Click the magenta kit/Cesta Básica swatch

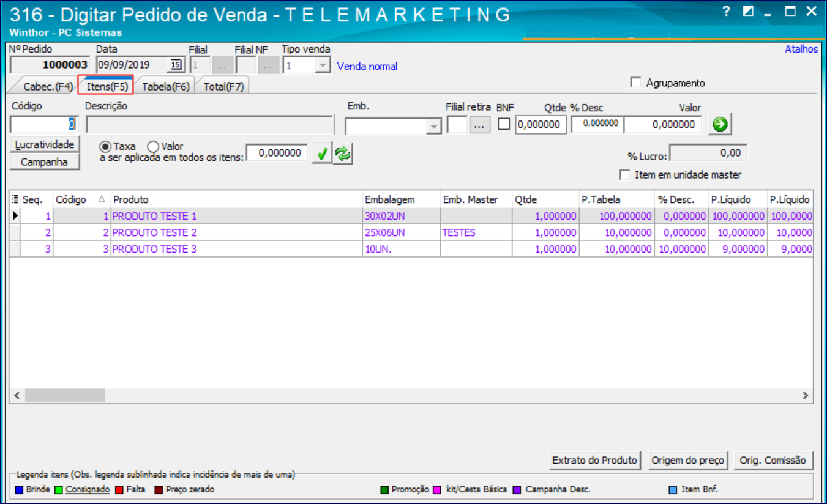point(437,490)
